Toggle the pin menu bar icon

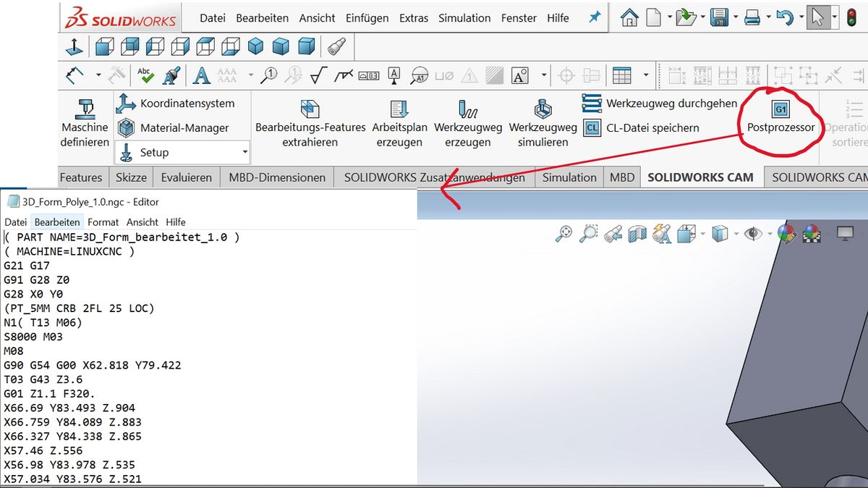[x=595, y=17]
